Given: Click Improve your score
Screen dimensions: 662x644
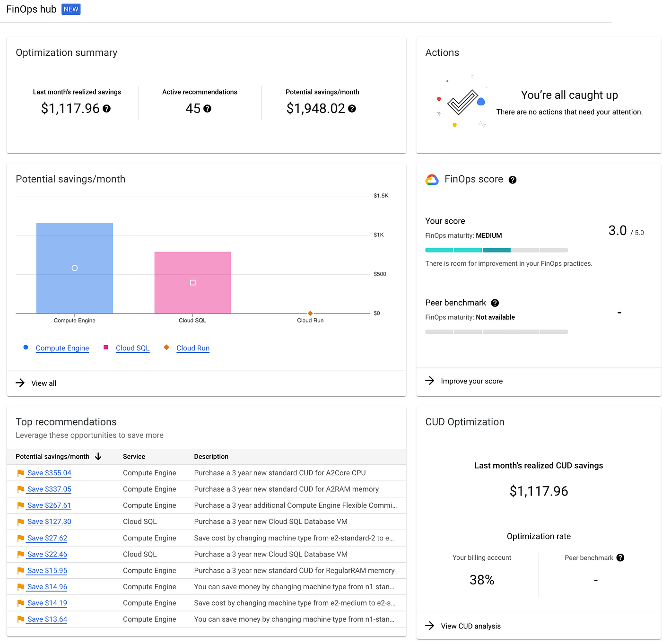Looking at the screenshot, I should [472, 381].
